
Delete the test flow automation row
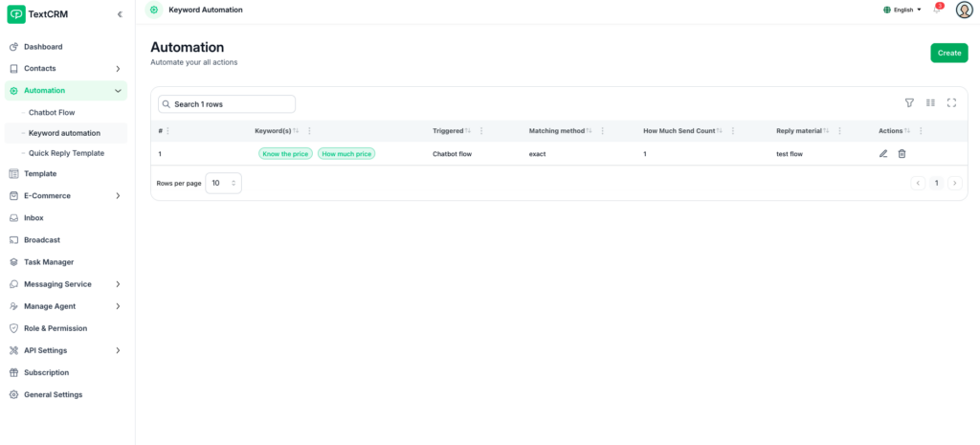[x=902, y=154]
